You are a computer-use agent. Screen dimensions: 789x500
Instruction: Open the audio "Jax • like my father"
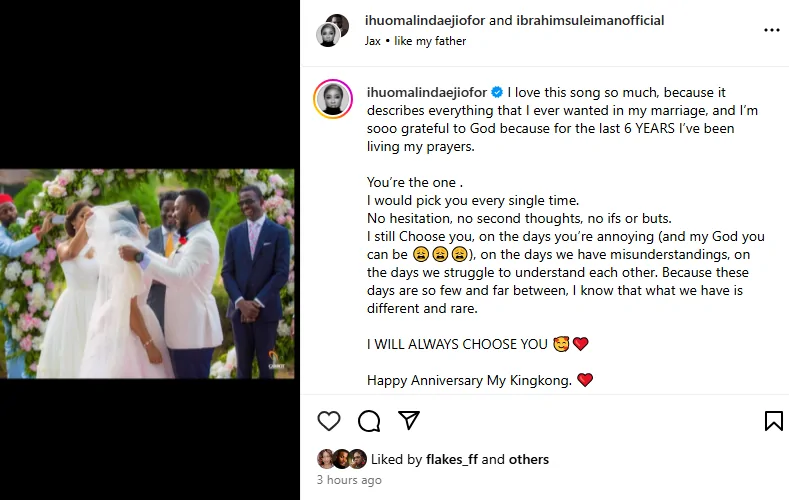point(416,41)
